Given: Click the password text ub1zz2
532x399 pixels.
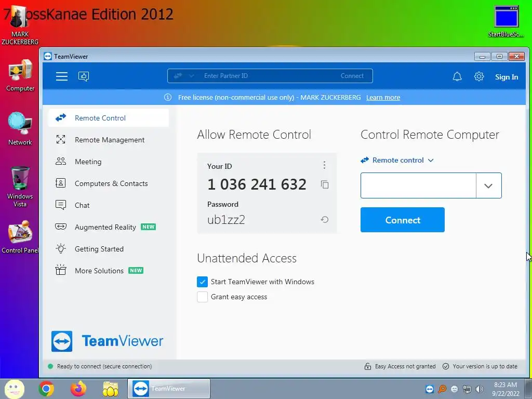Looking at the screenshot, I should pos(226,220).
